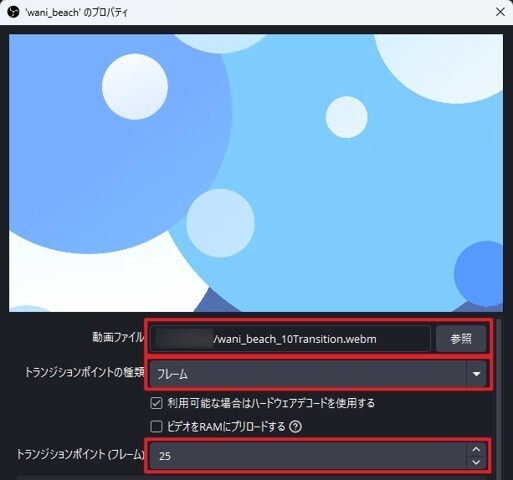Toggle the ハードウェアデコードを使用する checkbox

[156, 403]
